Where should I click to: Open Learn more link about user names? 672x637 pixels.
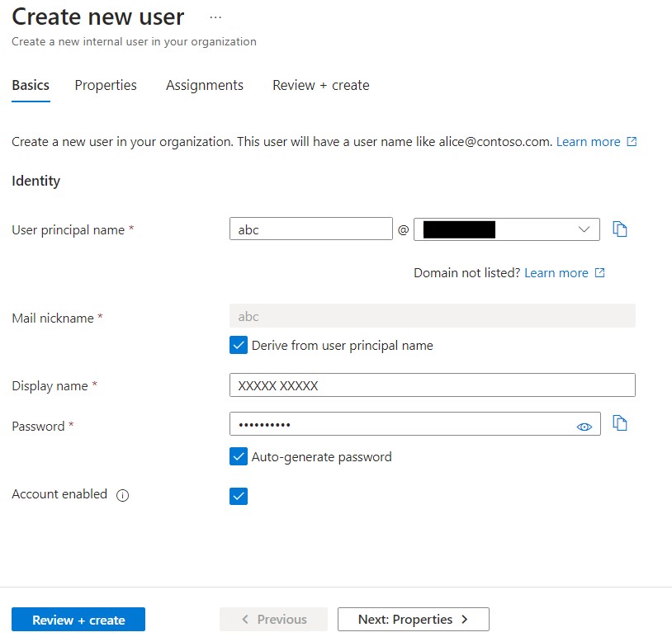(x=588, y=142)
